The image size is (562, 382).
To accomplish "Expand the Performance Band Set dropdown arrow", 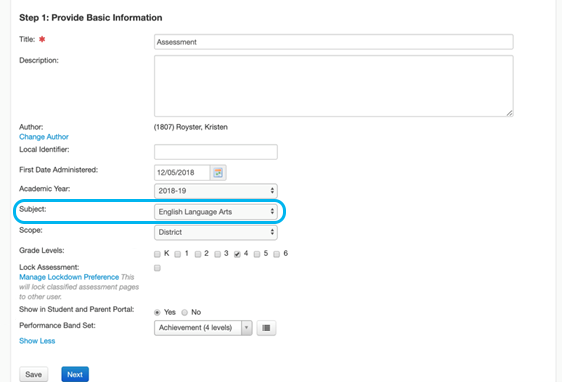I will click(247, 328).
